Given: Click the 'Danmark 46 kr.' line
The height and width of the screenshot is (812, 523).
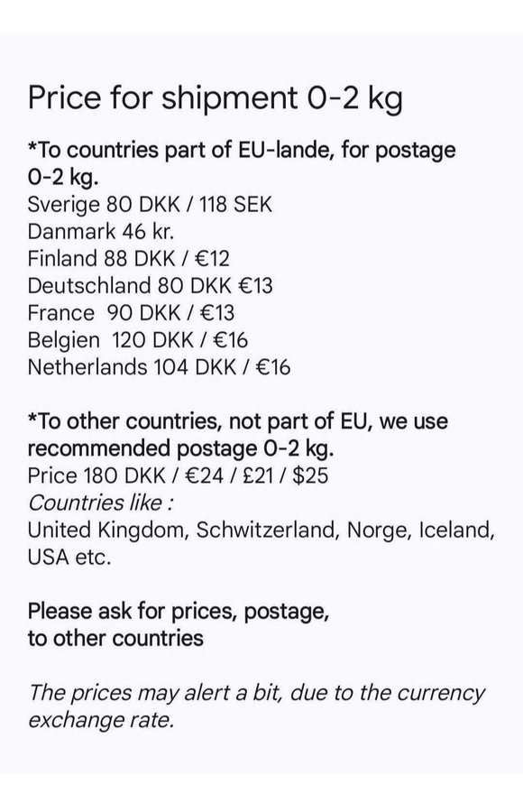Looking at the screenshot, I should click(x=101, y=232).
